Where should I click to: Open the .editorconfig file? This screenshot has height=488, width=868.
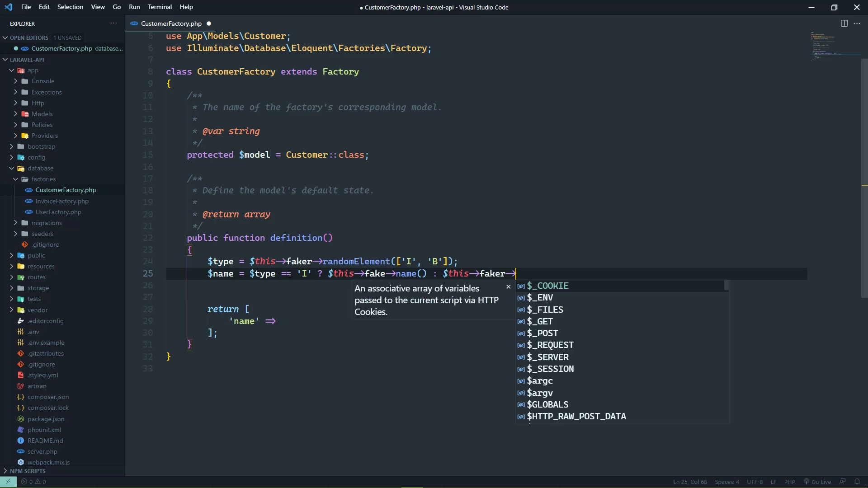point(45,321)
